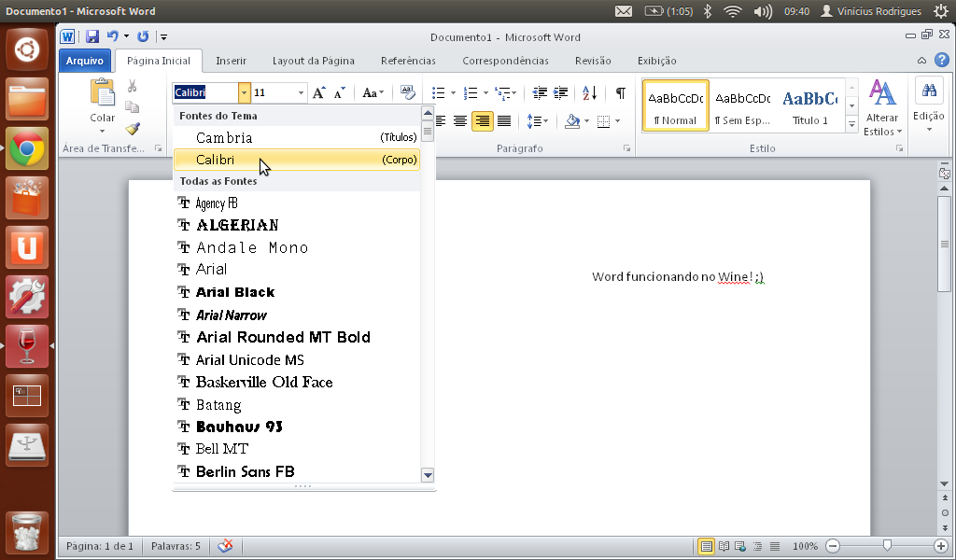Open the Wine launcher icon

27,345
